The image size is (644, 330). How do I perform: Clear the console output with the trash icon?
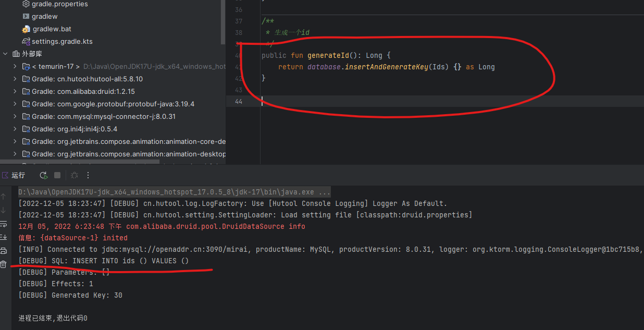[3, 264]
